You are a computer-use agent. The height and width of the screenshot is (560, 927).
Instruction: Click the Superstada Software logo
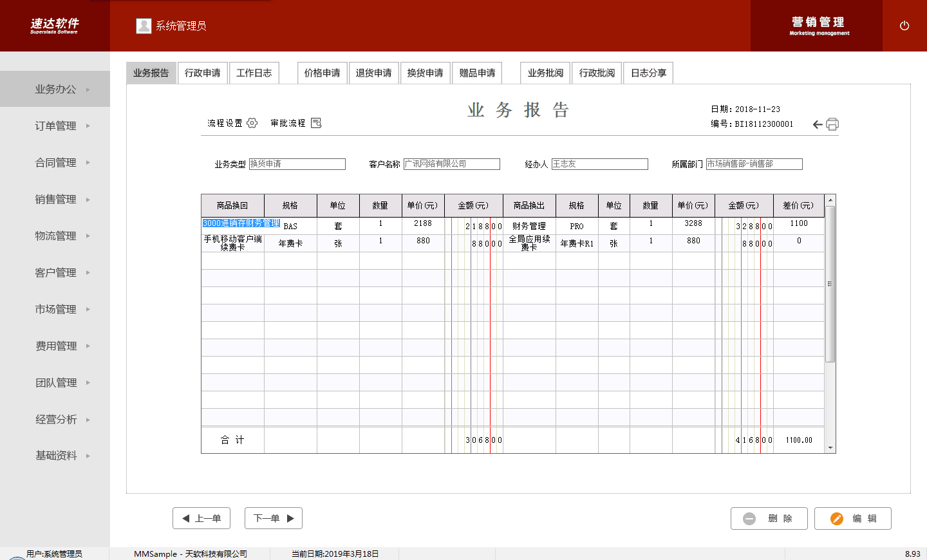(x=55, y=26)
